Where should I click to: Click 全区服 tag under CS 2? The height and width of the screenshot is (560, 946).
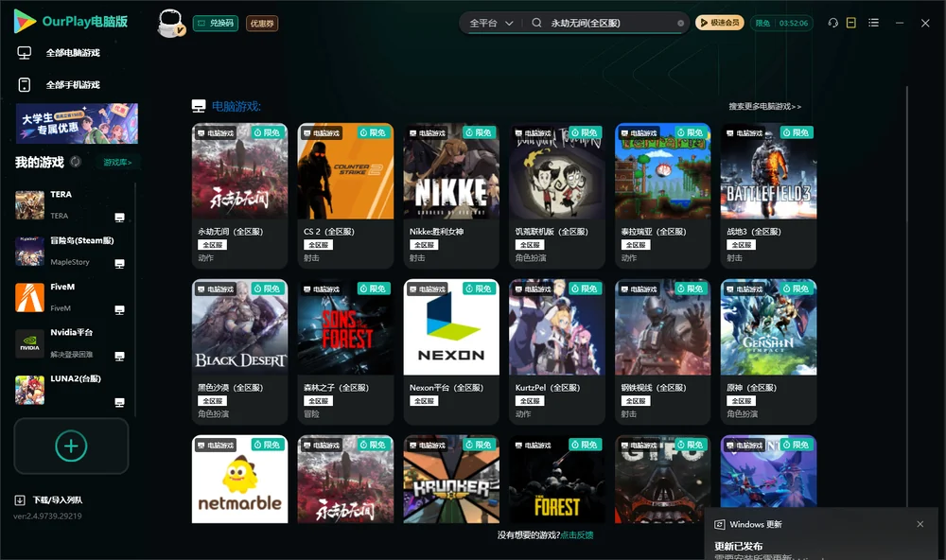pyautogui.click(x=318, y=245)
